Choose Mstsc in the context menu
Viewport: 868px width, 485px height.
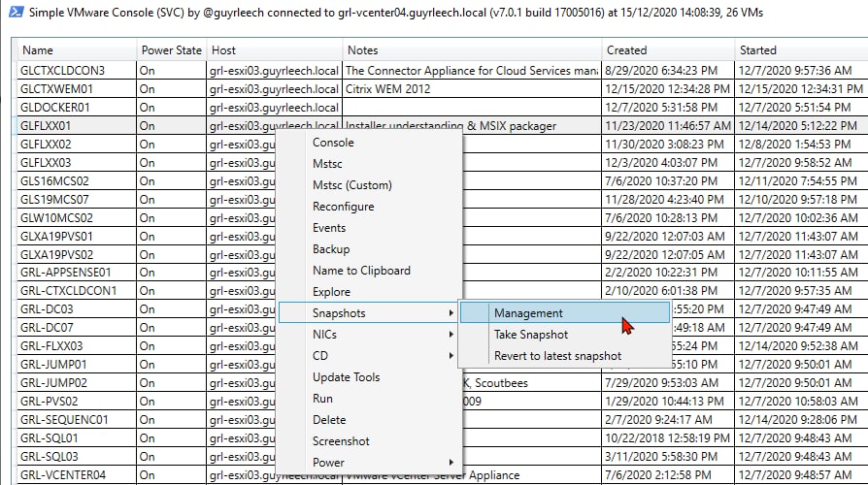[327, 164]
